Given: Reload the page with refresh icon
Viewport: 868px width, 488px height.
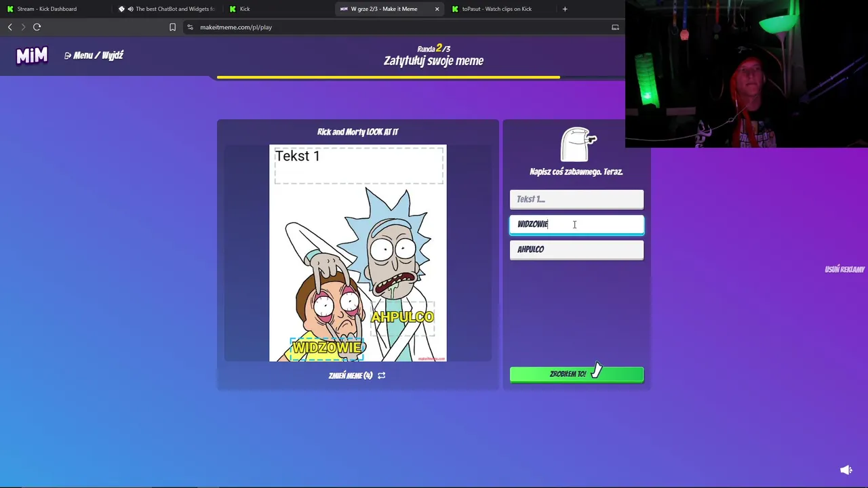Looking at the screenshot, I should point(37,27).
